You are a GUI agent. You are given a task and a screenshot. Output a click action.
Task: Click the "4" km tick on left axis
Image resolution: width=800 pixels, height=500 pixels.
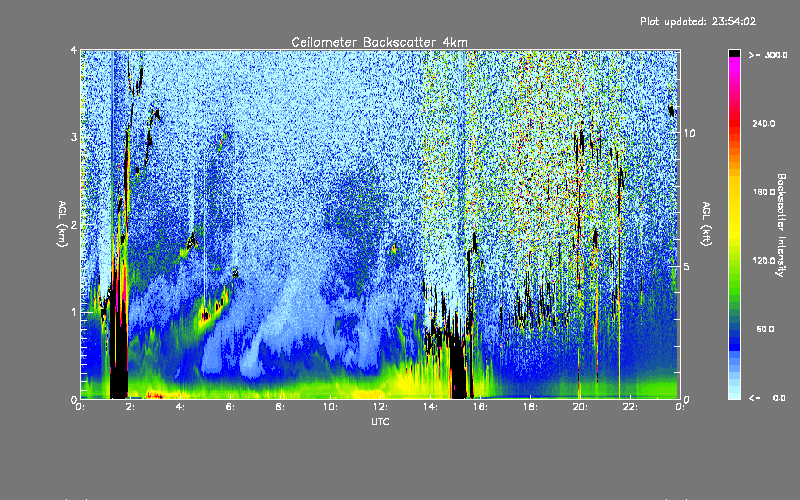(74, 50)
